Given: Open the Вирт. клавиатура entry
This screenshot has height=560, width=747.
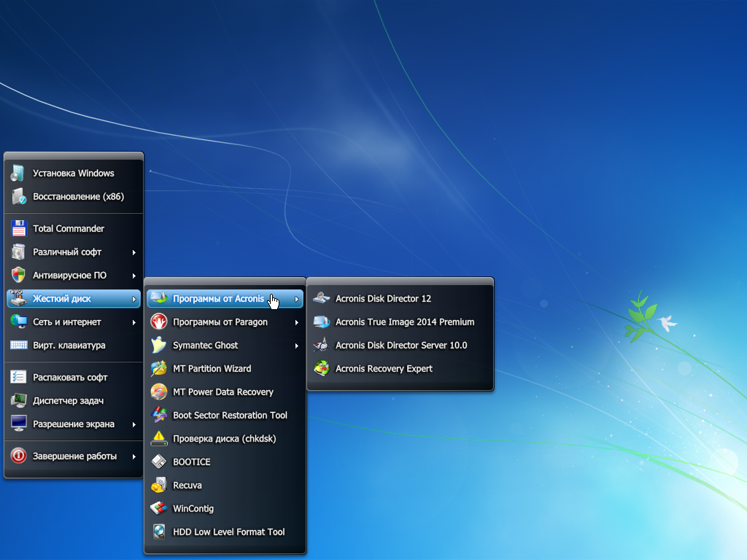Looking at the screenshot, I should (74, 345).
